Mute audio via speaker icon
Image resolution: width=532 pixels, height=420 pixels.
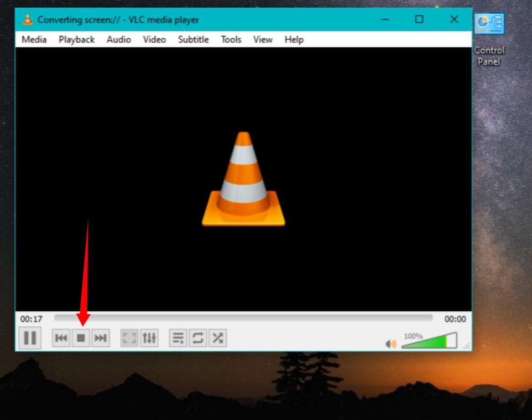pyautogui.click(x=391, y=344)
